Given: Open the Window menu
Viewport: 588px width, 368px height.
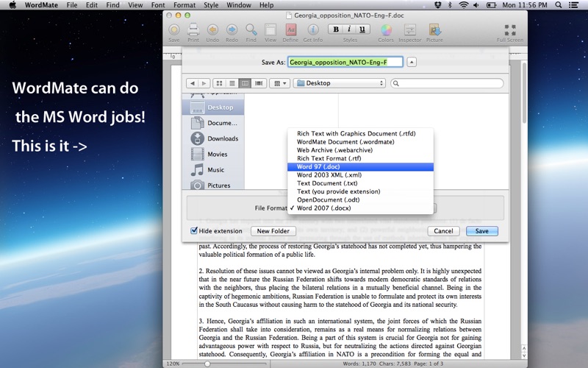Looking at the screenshot, I should point(239,5).
